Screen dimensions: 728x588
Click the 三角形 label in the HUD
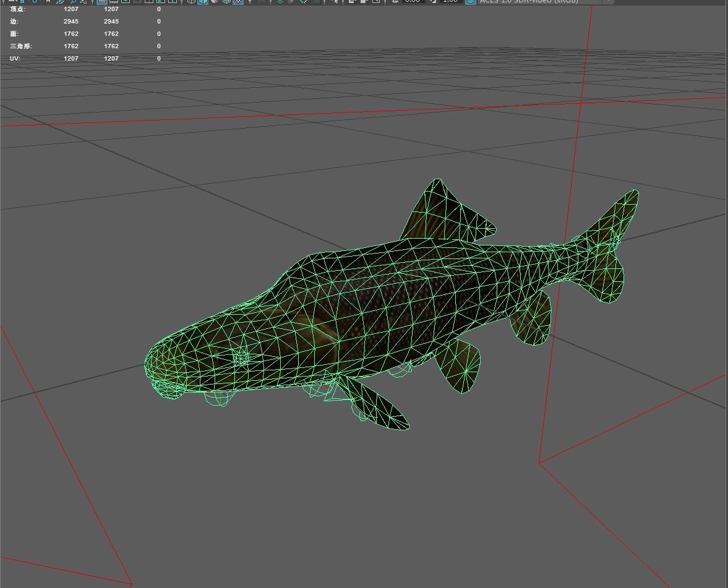(x=21, y=46)
